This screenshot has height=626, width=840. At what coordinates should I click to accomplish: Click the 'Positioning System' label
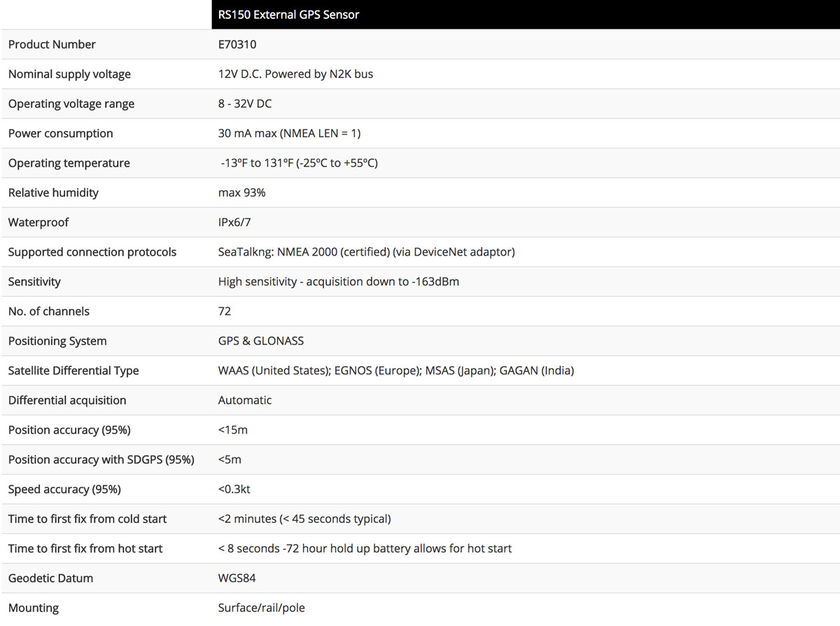point(57,341)
